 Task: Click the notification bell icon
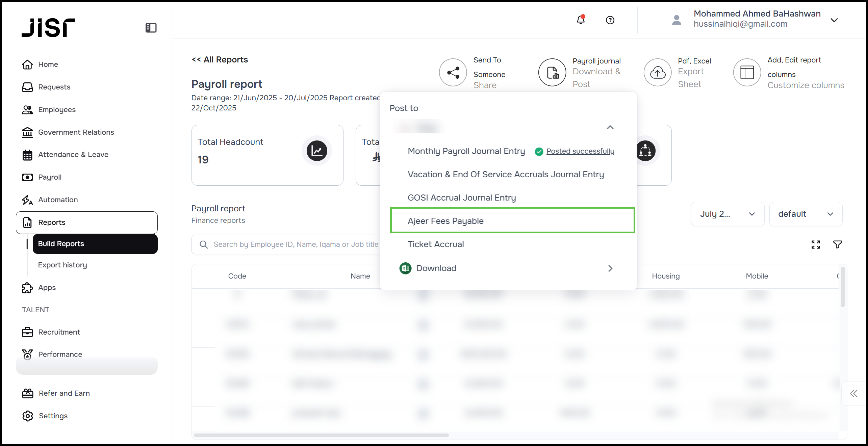(581, 20)
